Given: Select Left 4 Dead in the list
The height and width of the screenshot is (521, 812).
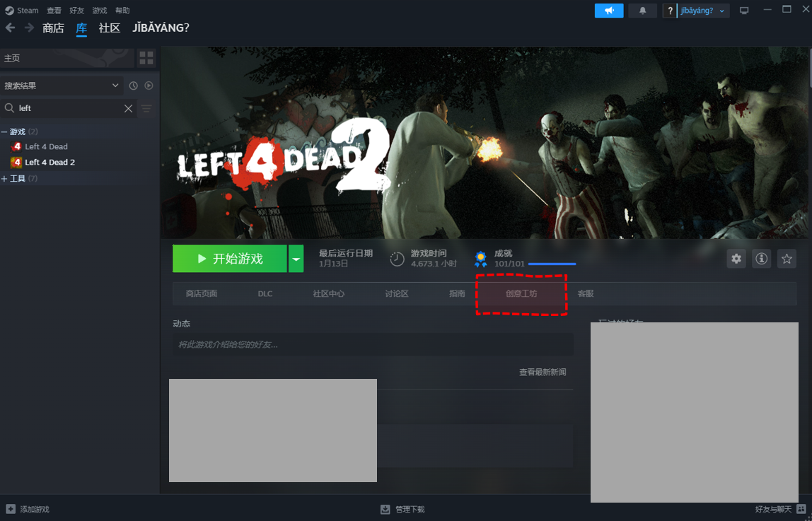Looking at the screenshot, I should click(46, 146).
